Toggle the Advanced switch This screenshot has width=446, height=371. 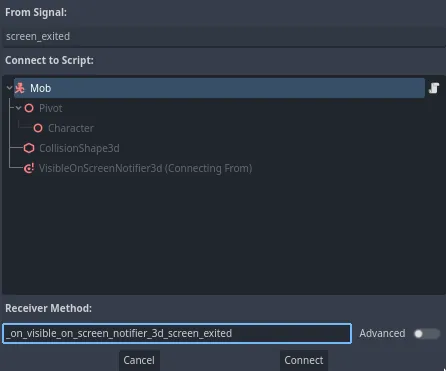pos(427,333)
